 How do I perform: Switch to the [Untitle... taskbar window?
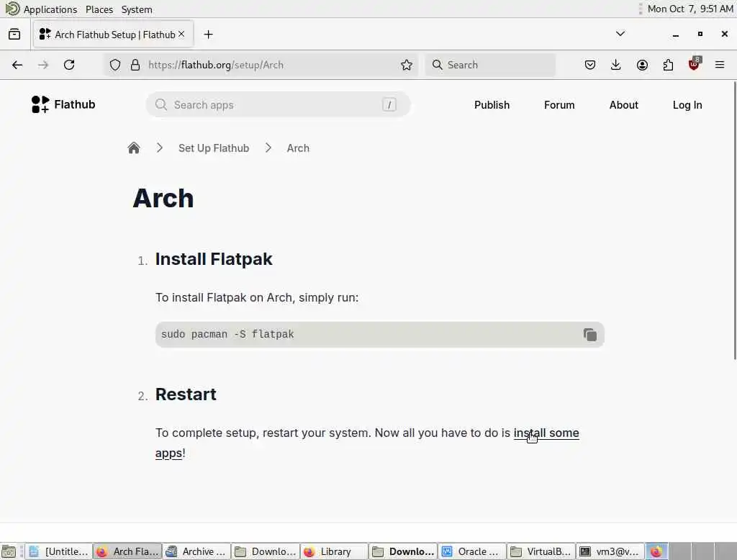pyautogui.click(x=58, y=551)
